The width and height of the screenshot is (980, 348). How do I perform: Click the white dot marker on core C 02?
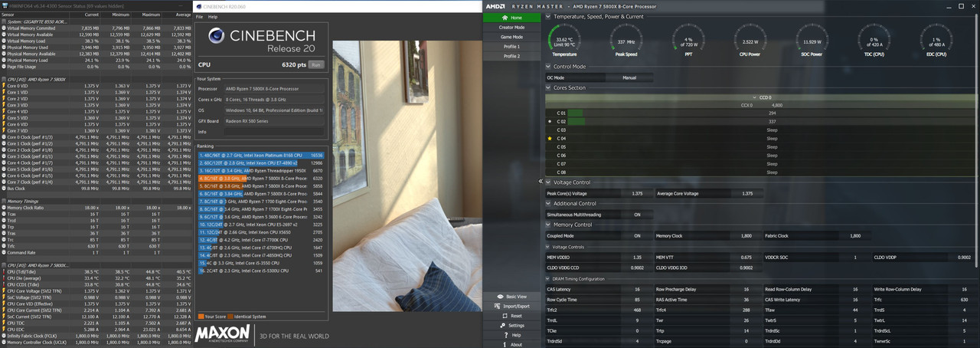point(550,121)
